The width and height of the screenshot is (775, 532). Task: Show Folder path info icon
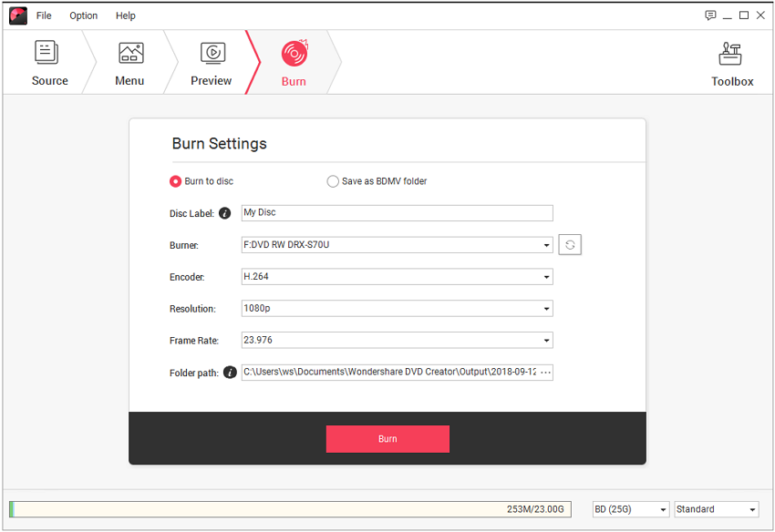[230, 373]
